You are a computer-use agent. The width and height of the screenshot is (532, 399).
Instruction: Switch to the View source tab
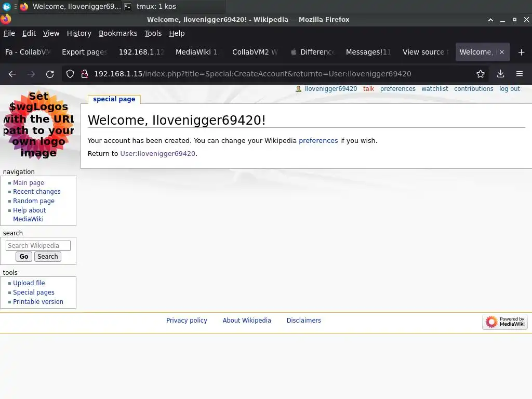coord(425,52)
